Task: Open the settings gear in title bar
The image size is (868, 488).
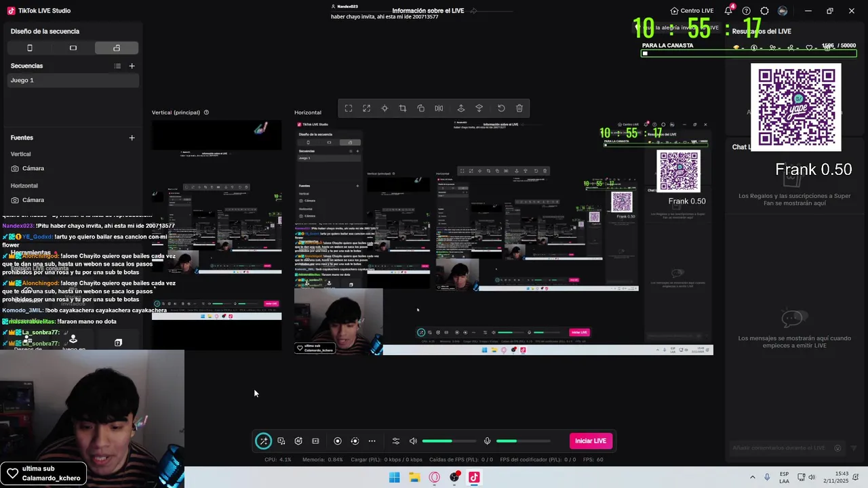Action: (x=764, y=11)
